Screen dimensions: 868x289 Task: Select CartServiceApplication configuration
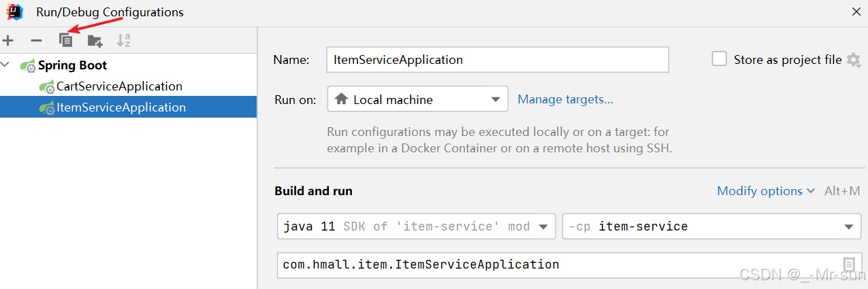pos(119,86)
